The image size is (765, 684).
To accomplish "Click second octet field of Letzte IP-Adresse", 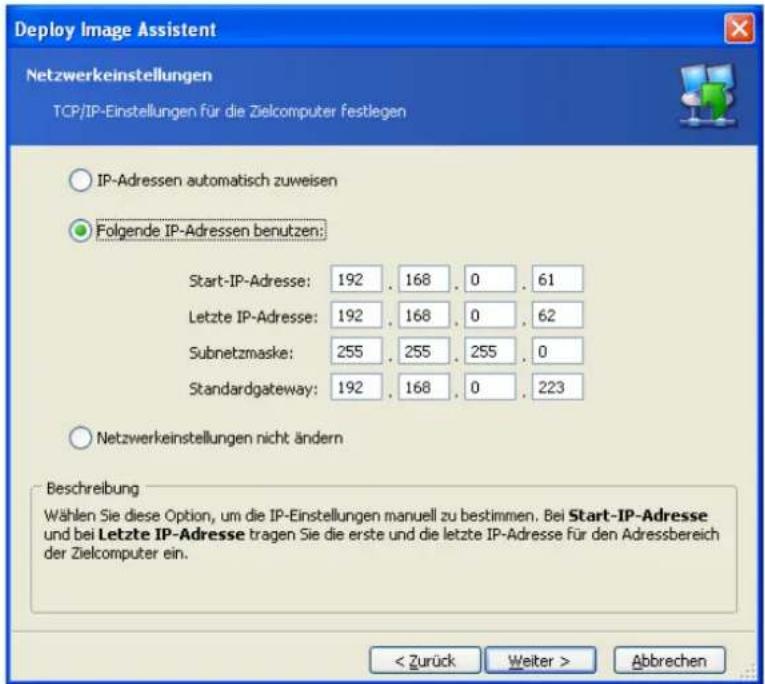I will point(423,315).
